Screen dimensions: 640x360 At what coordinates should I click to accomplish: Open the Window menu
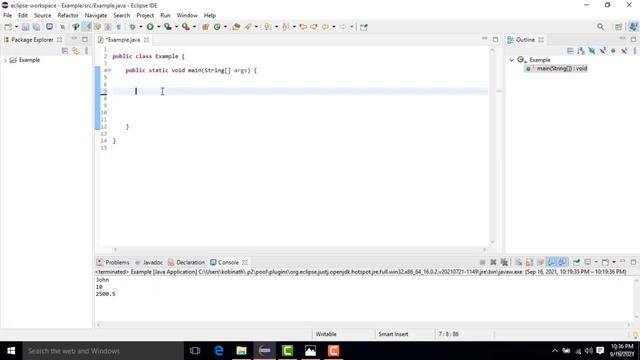pos(187,15)
